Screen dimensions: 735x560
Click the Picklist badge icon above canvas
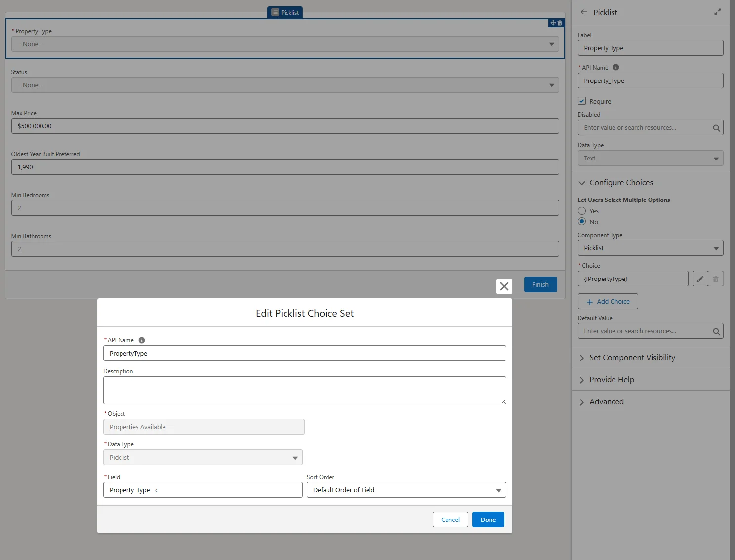(x=275, y=12)
